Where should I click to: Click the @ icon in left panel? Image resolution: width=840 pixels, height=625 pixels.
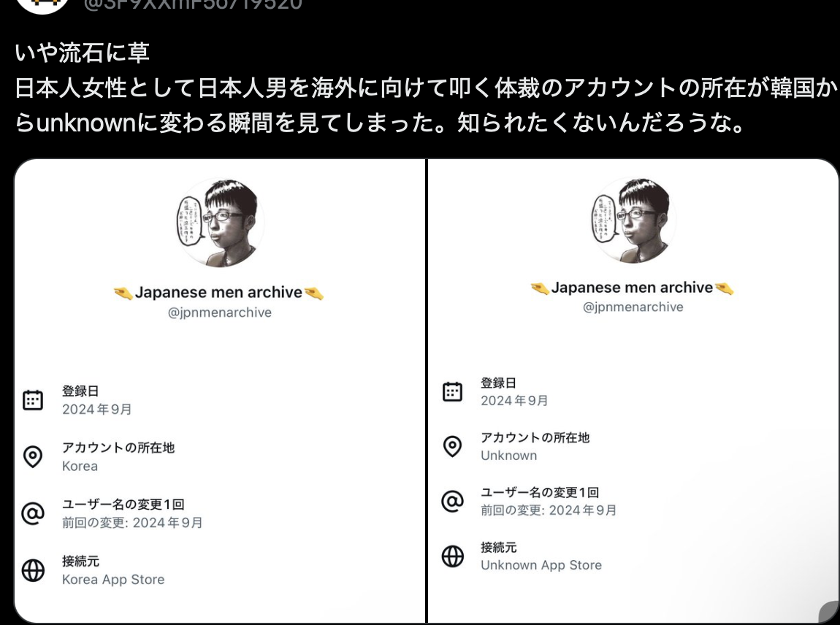coord(33,513)
